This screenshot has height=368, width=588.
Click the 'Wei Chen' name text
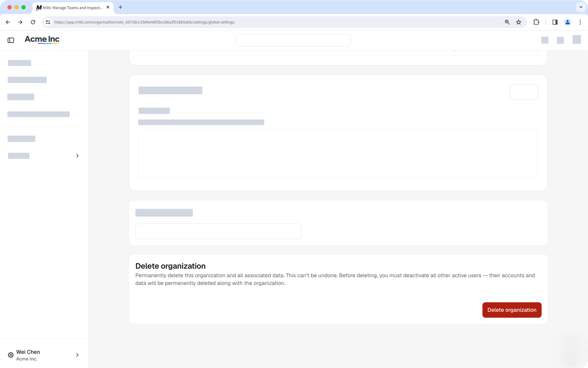(x=28, y=352)
